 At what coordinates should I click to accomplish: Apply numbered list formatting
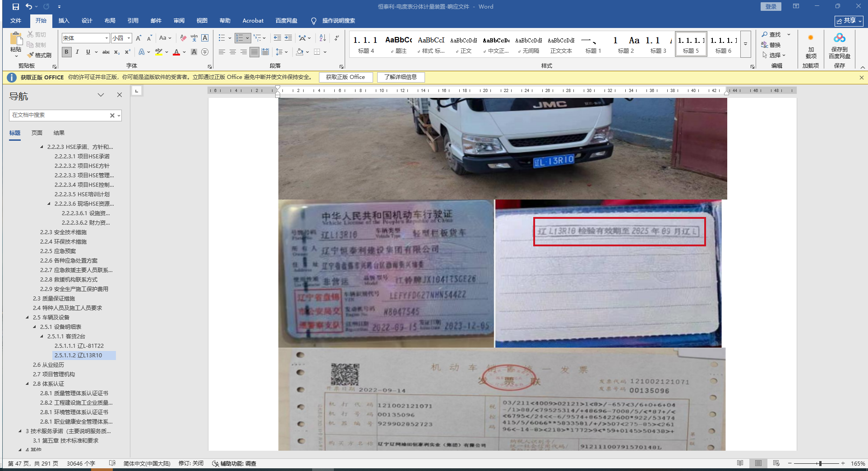240,38
